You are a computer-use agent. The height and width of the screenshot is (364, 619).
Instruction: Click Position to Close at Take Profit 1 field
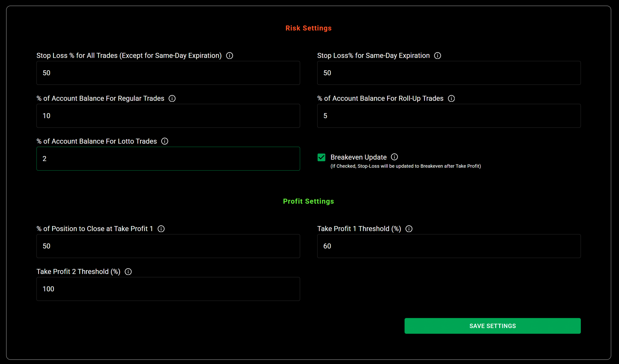click(x=168, y=246)
